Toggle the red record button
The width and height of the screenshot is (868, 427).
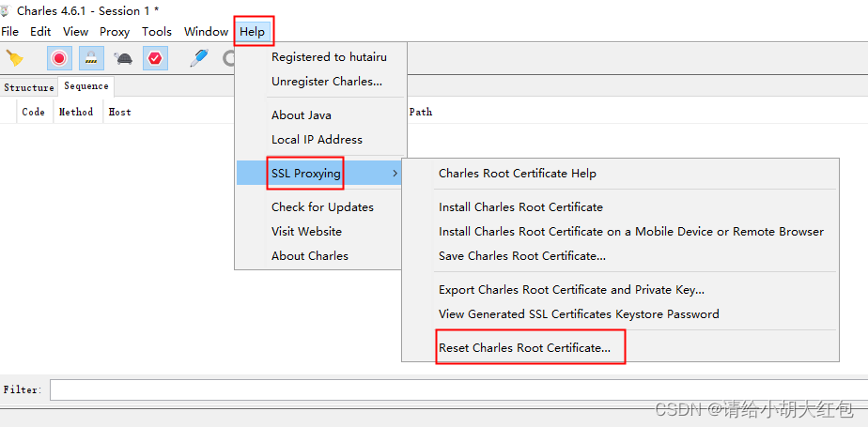point(59,58)
